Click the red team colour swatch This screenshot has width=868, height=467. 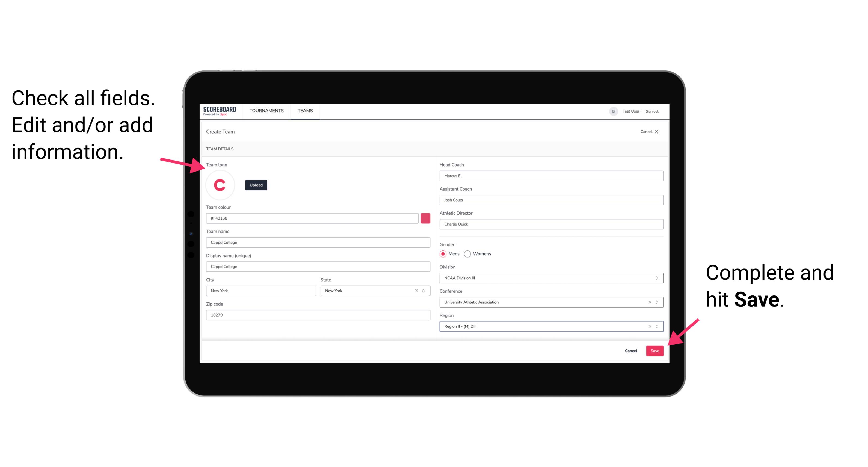[425, 217]
